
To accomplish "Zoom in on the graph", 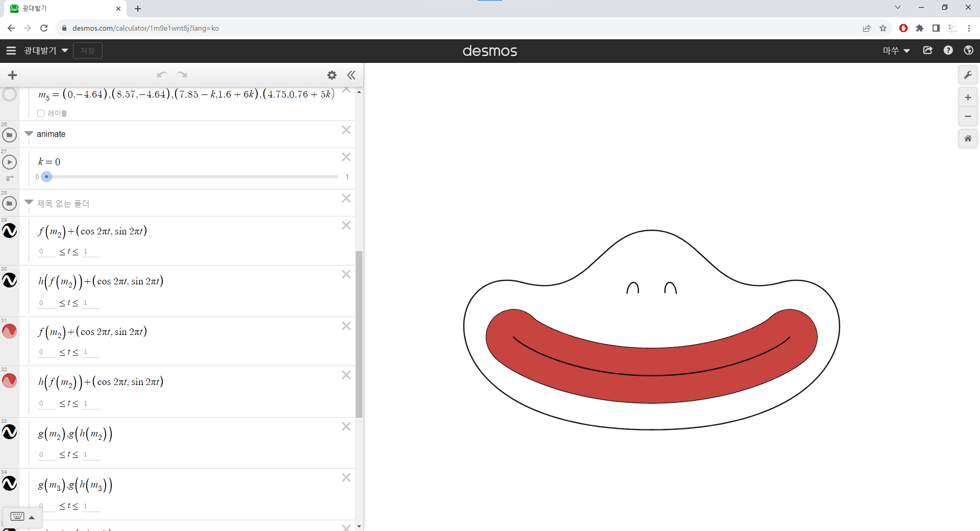I will click(968, 98).
